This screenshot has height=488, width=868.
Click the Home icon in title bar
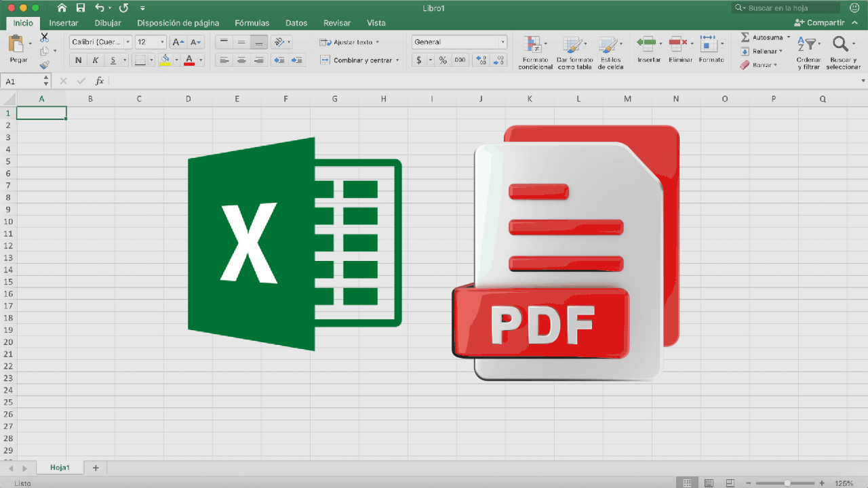[x=62, y=8]
